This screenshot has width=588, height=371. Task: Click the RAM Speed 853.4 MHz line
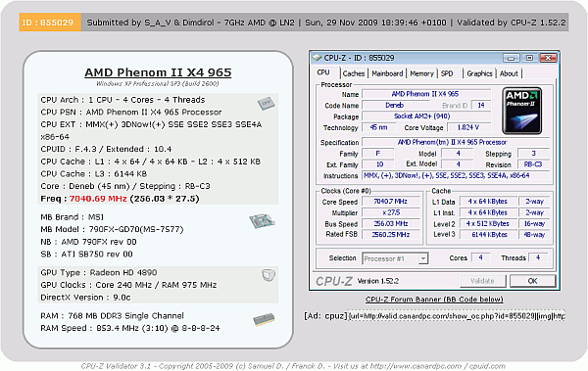(130, 328)
